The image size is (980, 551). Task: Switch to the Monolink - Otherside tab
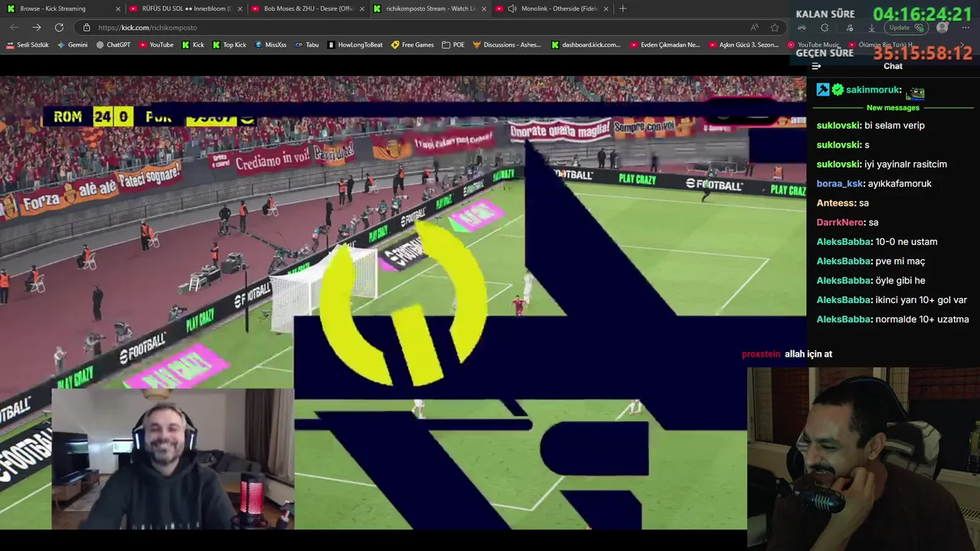point(553,8)
